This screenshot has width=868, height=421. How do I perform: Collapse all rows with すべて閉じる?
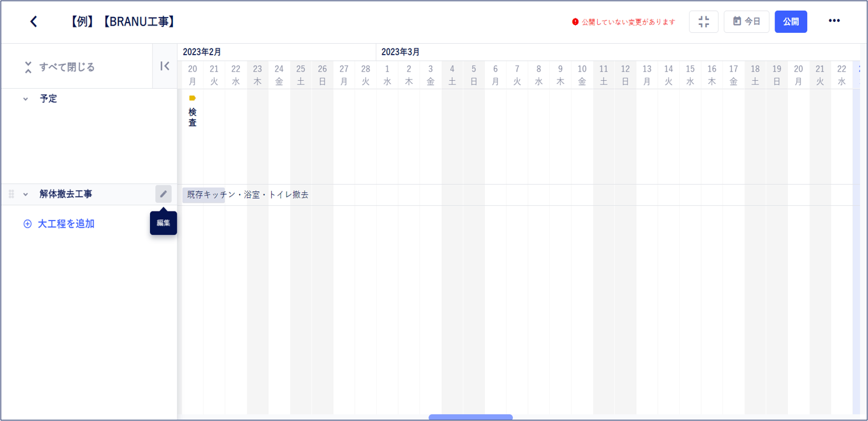coord(59,67)
